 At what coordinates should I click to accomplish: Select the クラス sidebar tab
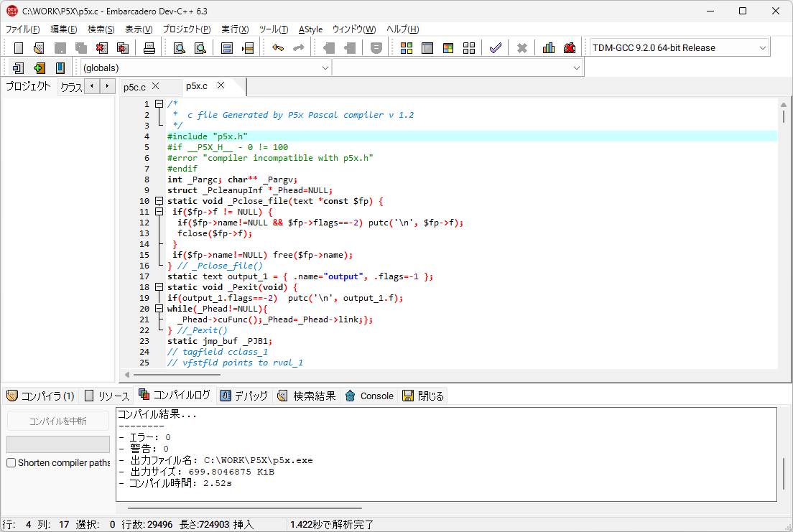coord(71,87)
